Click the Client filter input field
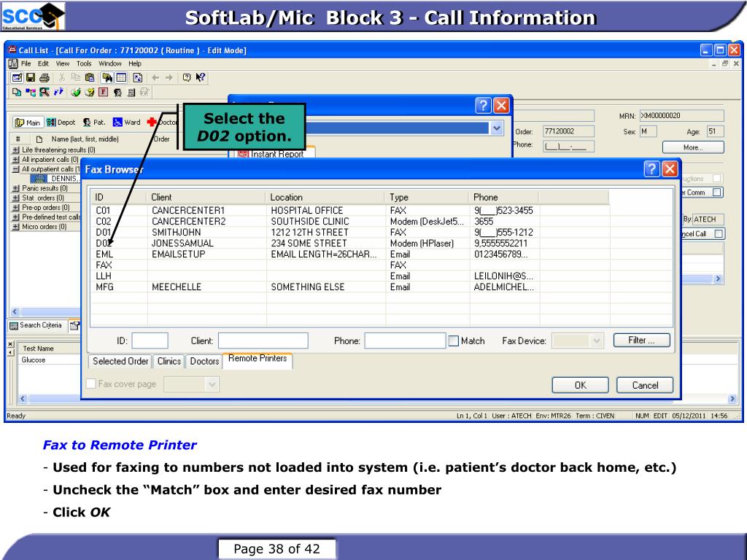The width and height of the screenshot is (747, 560). [263, 341]
